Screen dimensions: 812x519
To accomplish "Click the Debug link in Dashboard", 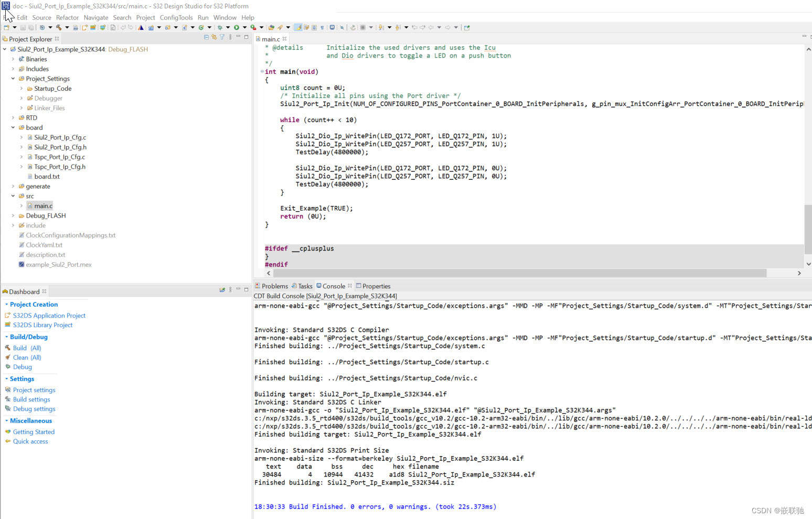I will tap(23, 367).
